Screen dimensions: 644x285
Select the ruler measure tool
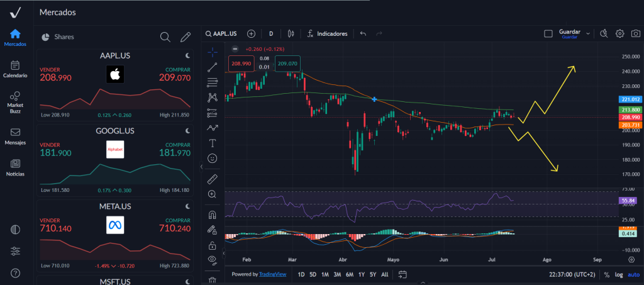213,179
